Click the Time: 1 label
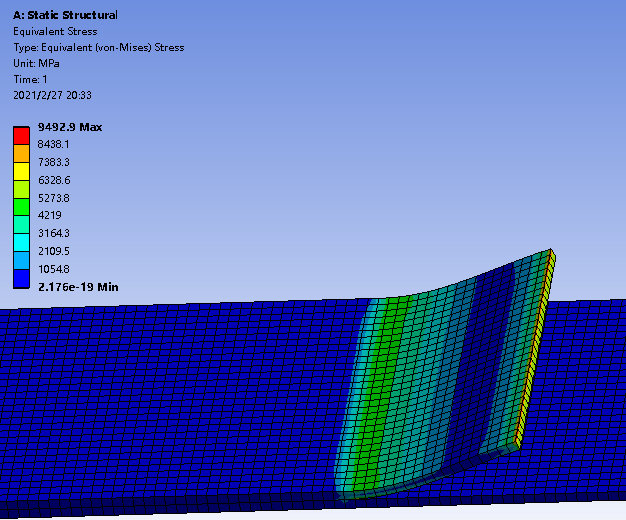The width and height of the screenshot is (626, 520). (x=30, y=79)
